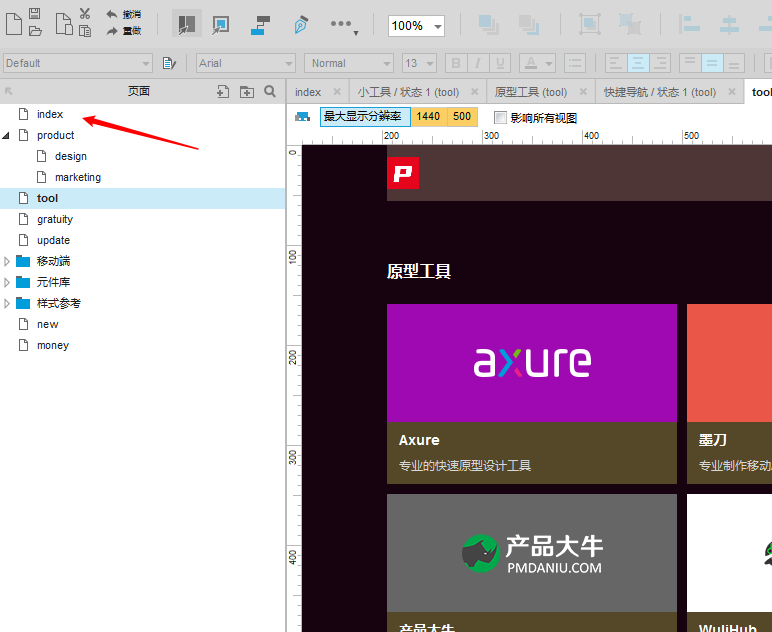The width and height of the screenshot is (772, 632).
Task: Close the 原型工具 (tool) tab
Action: (583, 92)
